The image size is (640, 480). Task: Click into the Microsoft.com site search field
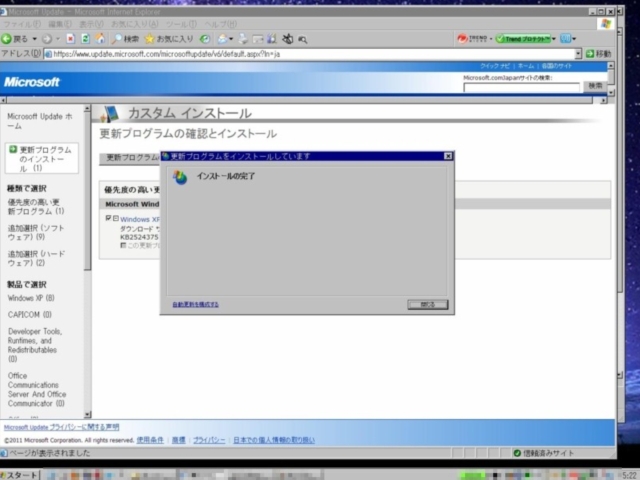521,87
